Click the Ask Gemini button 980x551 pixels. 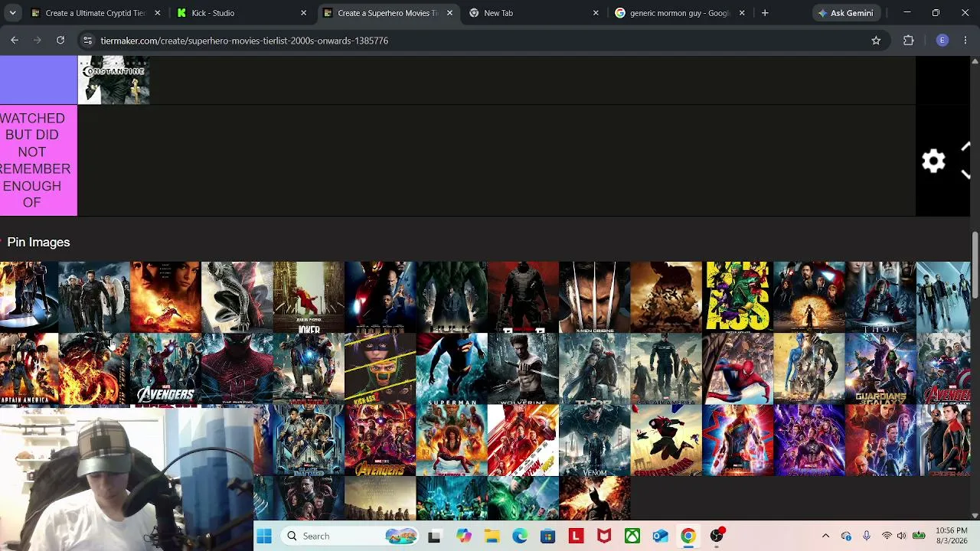click(846, 13)
